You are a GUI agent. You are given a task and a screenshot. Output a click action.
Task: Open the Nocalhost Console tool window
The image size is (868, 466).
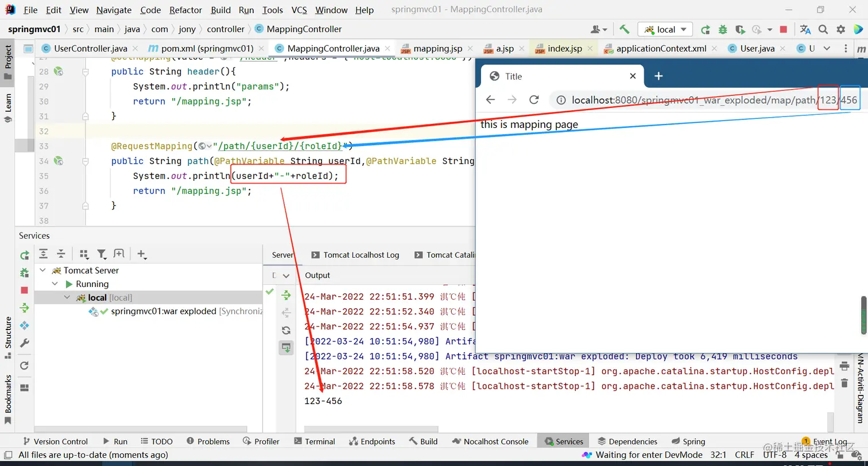tap(490, 441)
